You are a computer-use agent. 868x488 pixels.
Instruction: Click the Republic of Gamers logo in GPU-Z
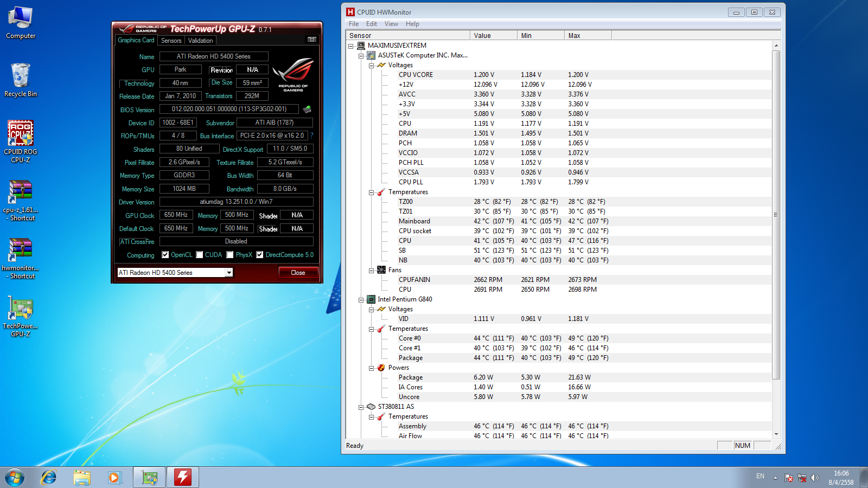point(293,74)
